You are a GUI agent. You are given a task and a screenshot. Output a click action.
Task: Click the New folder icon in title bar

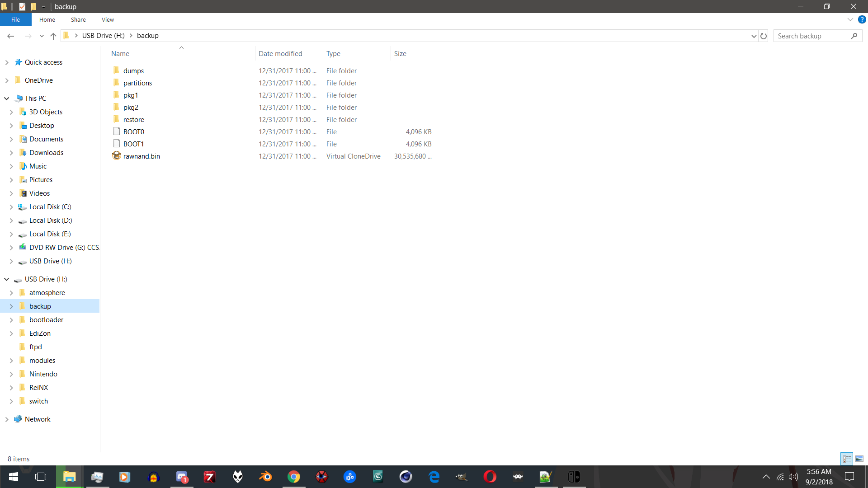click(x=33, y=6)
